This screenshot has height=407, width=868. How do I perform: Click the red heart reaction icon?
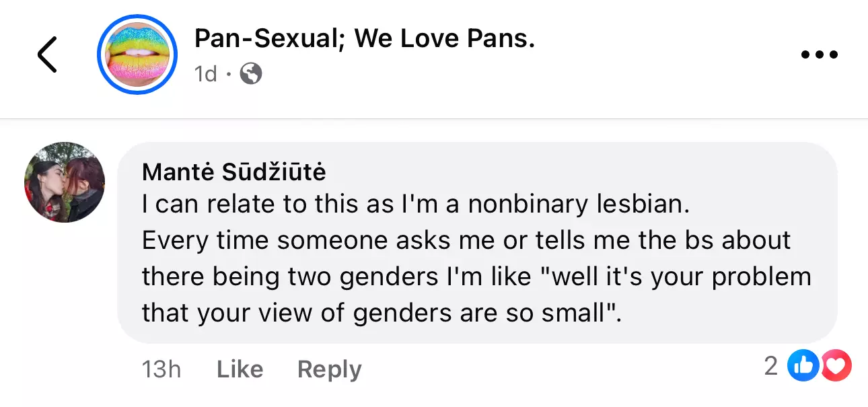pyautogui.click(x=837, y=366)
